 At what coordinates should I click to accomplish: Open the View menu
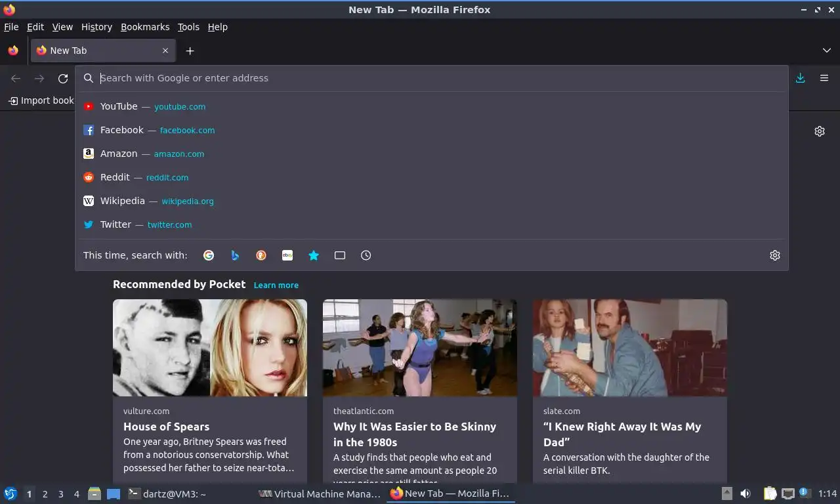pyautogui.click(x=62, y=27)
